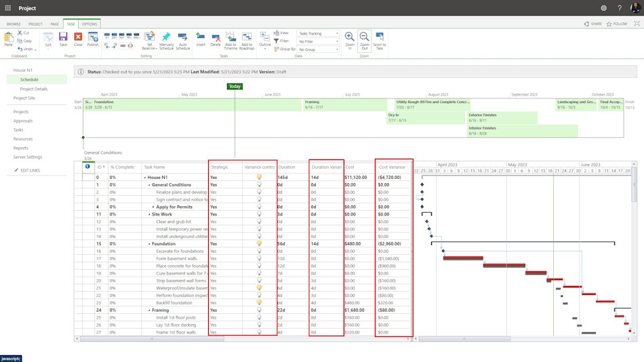Click the Copy icon in the ribbon
The height and width of the screenshot is (362, 644).
[x=20, y=41]
